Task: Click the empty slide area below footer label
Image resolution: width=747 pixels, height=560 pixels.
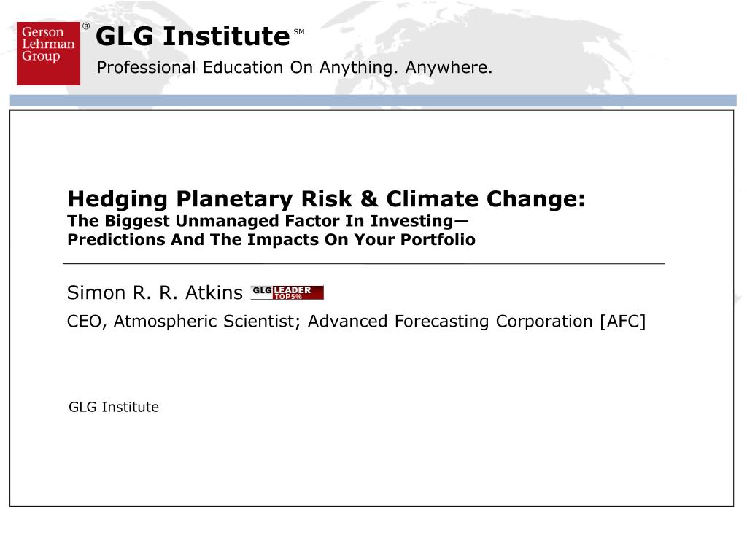Action: 371,462
